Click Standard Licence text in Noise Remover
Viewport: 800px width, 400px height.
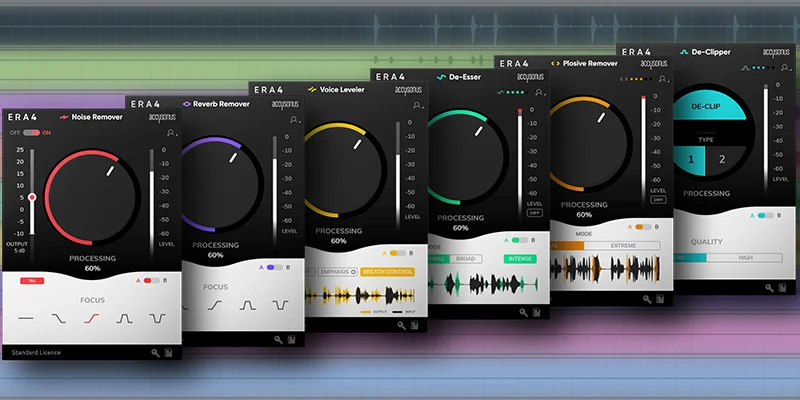(36, 353)
